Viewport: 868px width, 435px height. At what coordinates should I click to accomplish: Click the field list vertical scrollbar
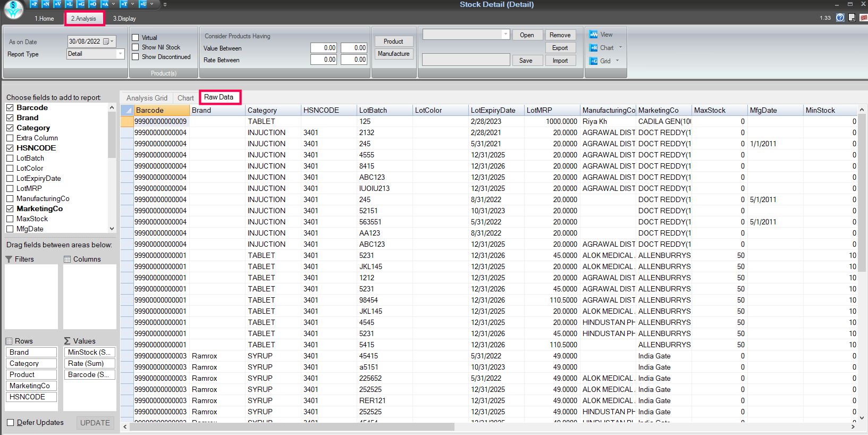tap(112, 168)
